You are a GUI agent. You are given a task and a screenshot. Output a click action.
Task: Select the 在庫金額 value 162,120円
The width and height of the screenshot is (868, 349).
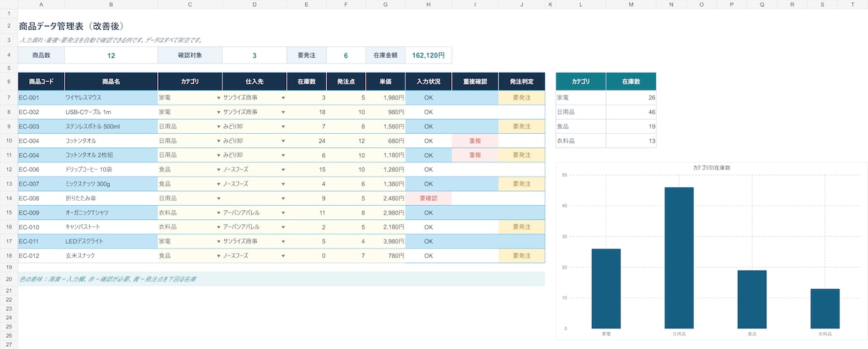coord(428,55)
